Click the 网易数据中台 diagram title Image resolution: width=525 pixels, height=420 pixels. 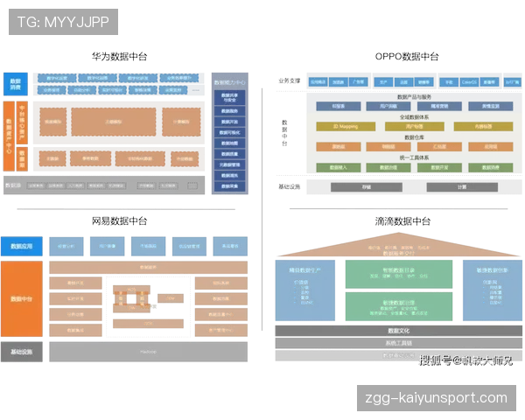point(120,221)
